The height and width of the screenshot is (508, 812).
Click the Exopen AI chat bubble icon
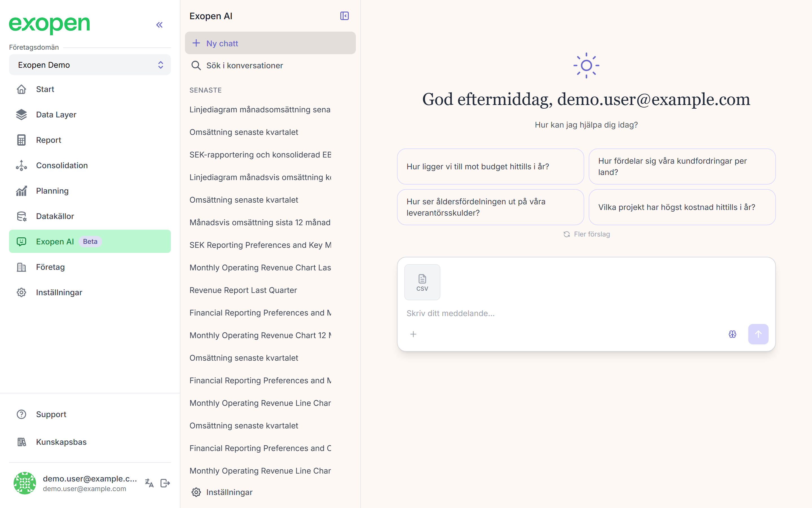[21, 242]
